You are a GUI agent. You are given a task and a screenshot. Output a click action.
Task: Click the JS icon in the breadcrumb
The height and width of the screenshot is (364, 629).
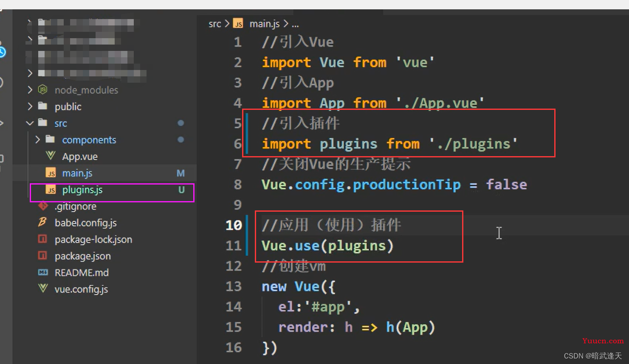point(239,24)
